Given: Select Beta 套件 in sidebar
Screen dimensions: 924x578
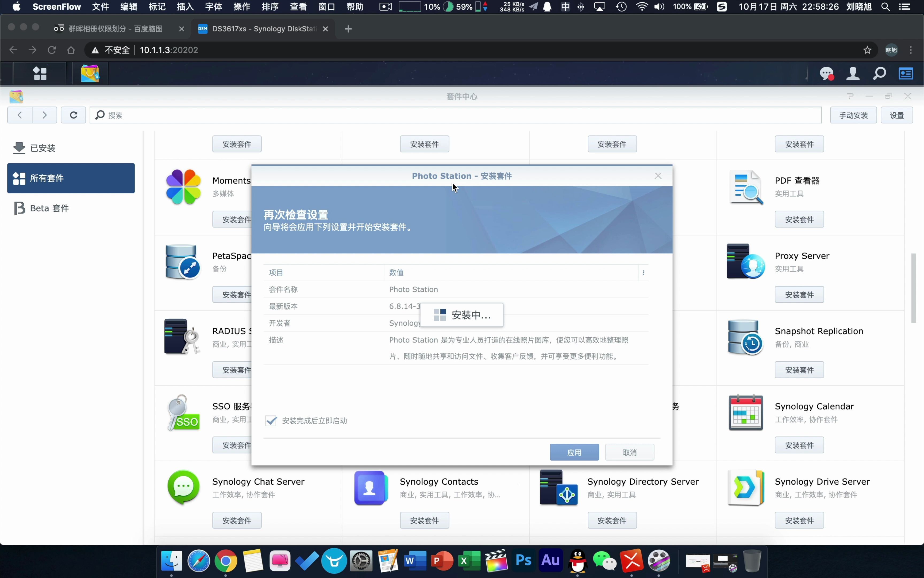Looking at the screenshot, I should coord(71,208).
